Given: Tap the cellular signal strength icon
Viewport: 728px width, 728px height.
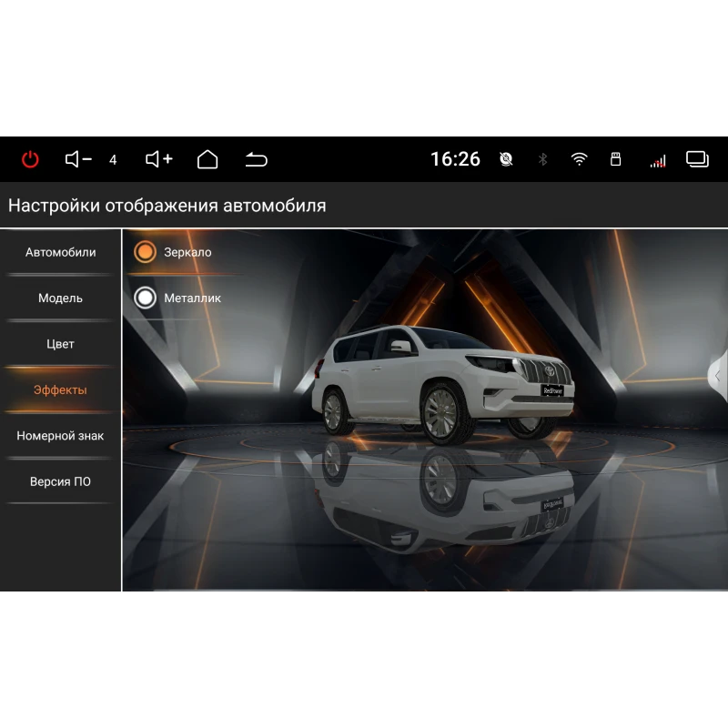Looking at the screenshot, I should click(x=657, y=161).
